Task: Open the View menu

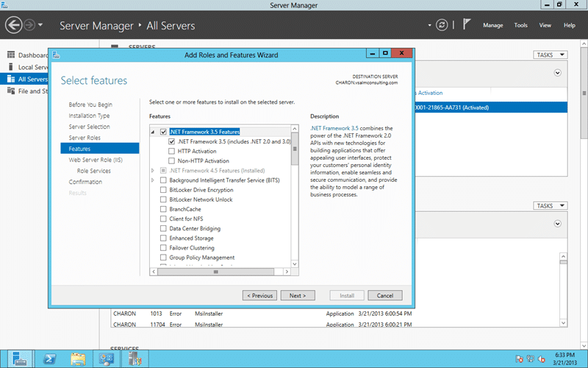Action: pos(545,25)
